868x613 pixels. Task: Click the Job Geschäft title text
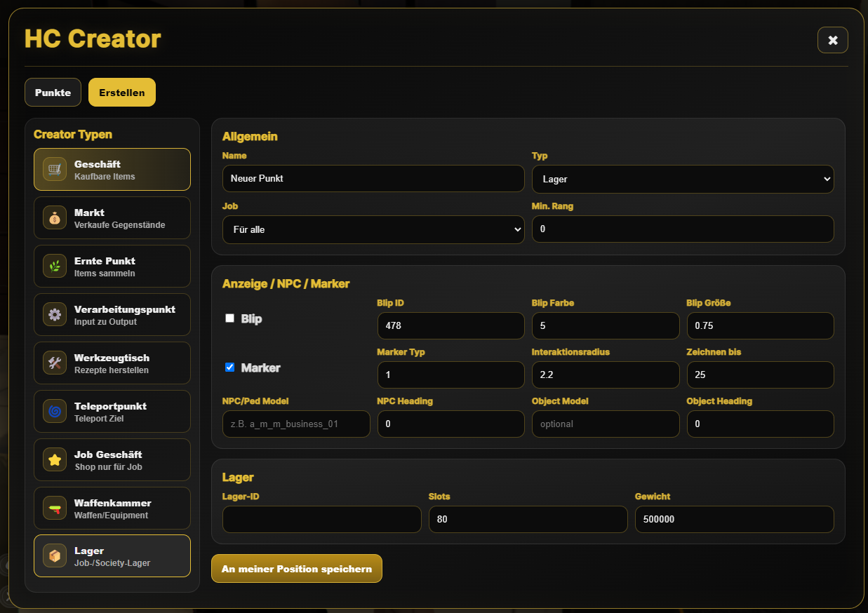[108, 454]
